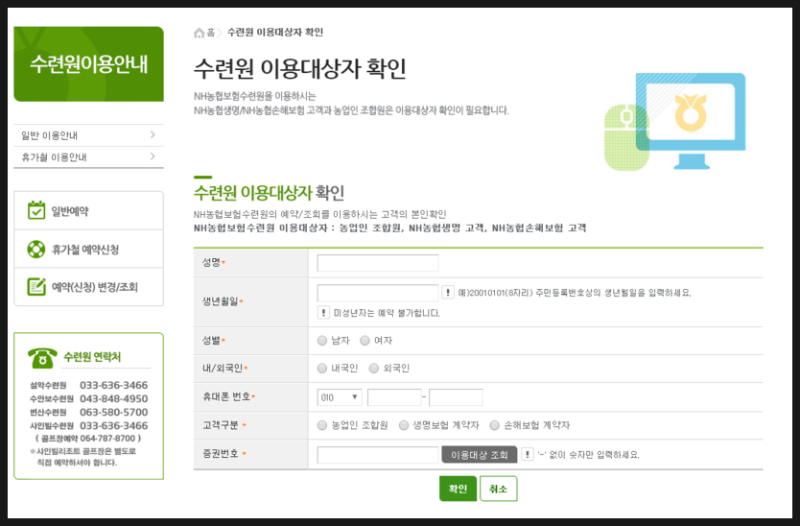Viewport: 800px width, 526px height.
Task: Choose the 내국인 radio option
Action: point(322,368)
